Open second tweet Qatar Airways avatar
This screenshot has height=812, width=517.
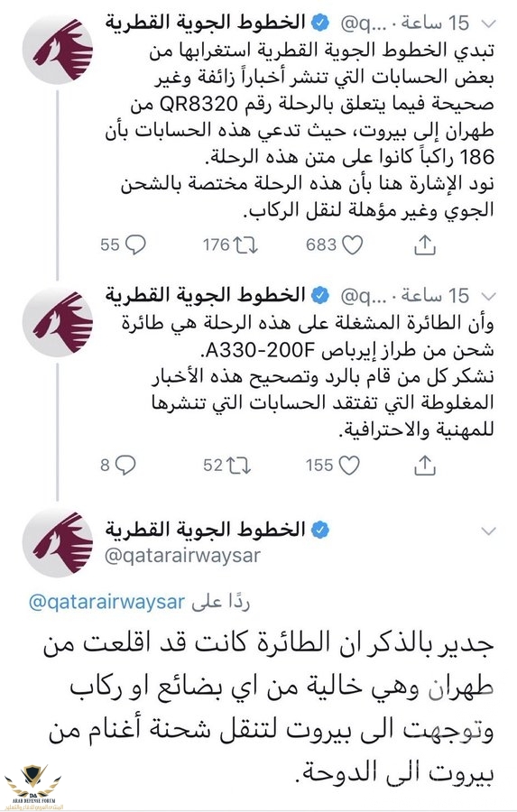coord(58,321)
